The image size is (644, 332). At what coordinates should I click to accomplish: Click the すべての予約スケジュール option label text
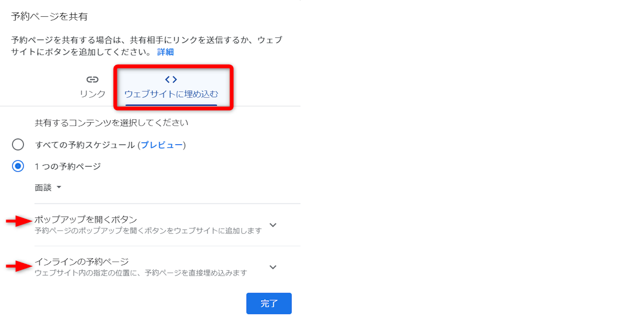click(85, 145)
